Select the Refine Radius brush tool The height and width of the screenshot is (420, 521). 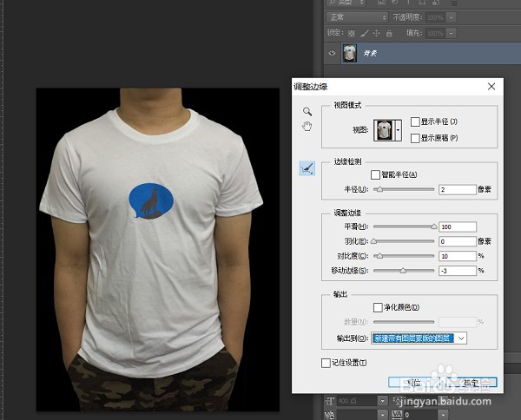coord(307,168)
